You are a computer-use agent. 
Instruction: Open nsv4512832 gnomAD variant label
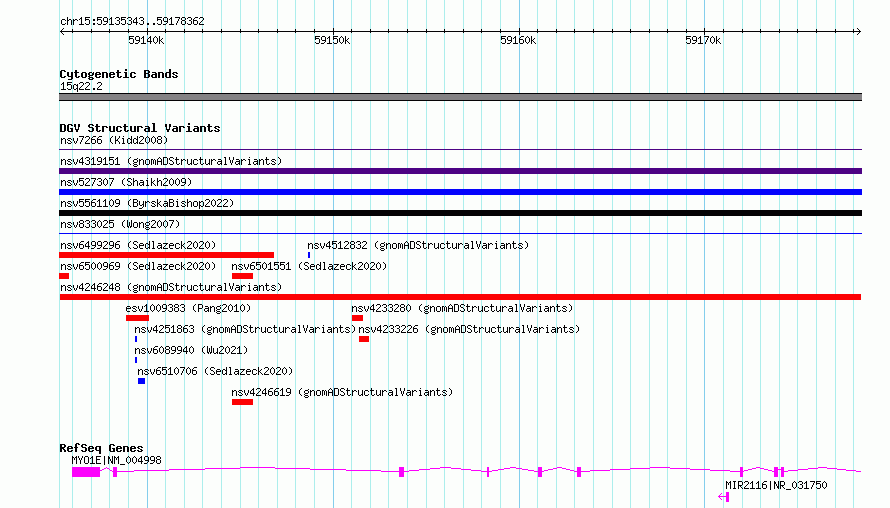click(418, 245)
